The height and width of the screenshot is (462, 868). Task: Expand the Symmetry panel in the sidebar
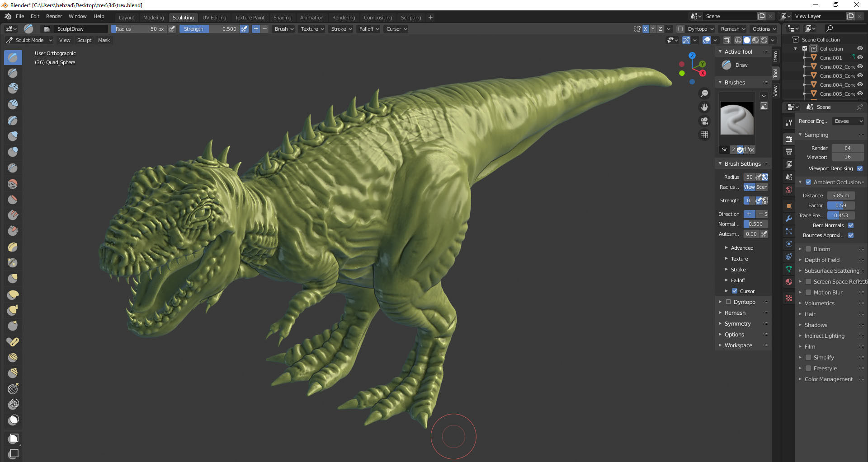[737, 324]
